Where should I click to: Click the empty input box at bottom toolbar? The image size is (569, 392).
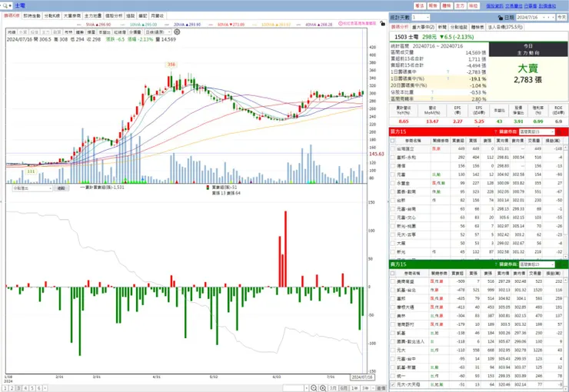click(293, 388)
